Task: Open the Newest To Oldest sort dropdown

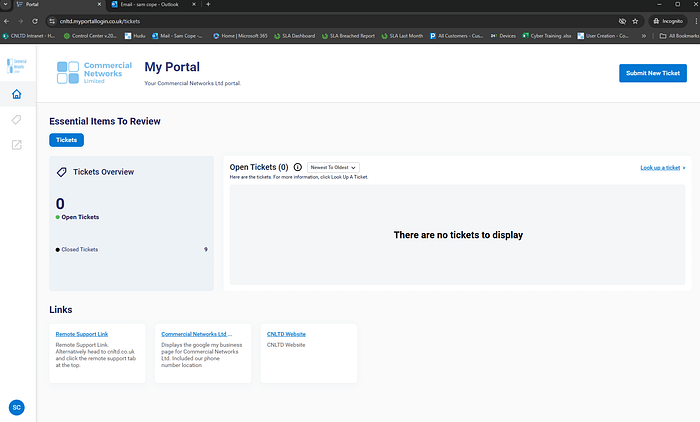Action: point(333,167)
